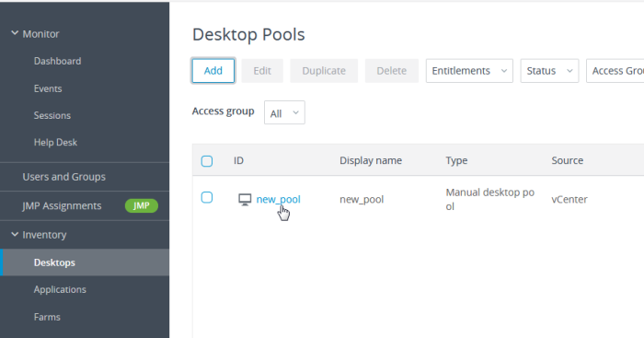This screenshot has height=338, width=644.
Task: Open the Access group All dropdown
Action: 284,112
